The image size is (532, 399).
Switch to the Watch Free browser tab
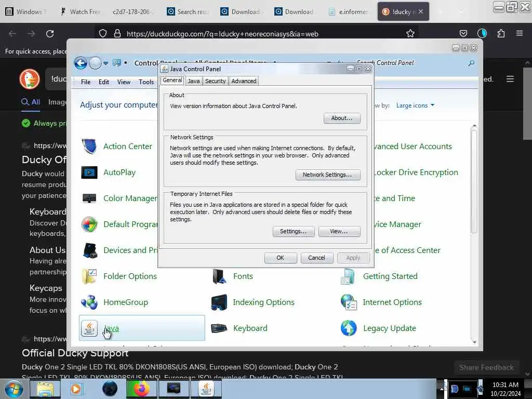point(80,11)
